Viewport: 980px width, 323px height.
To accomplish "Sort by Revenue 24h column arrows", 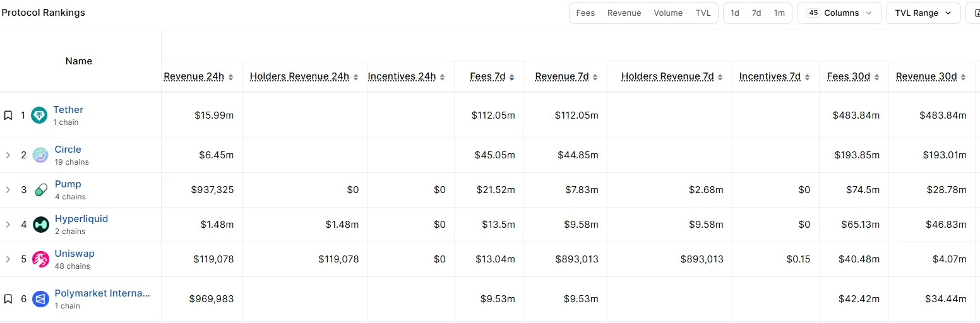I will (x=231, y=77).
